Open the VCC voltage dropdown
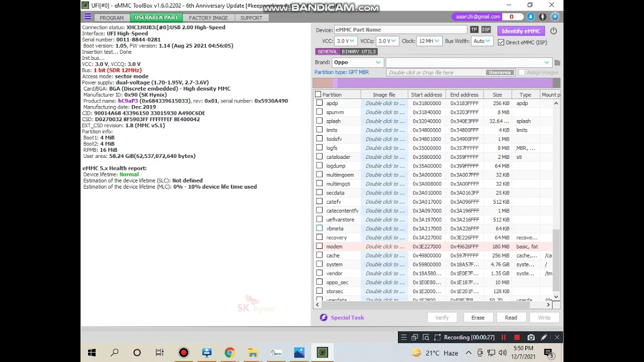The height and width of the screenshot is (362, 644). point(346,41)
